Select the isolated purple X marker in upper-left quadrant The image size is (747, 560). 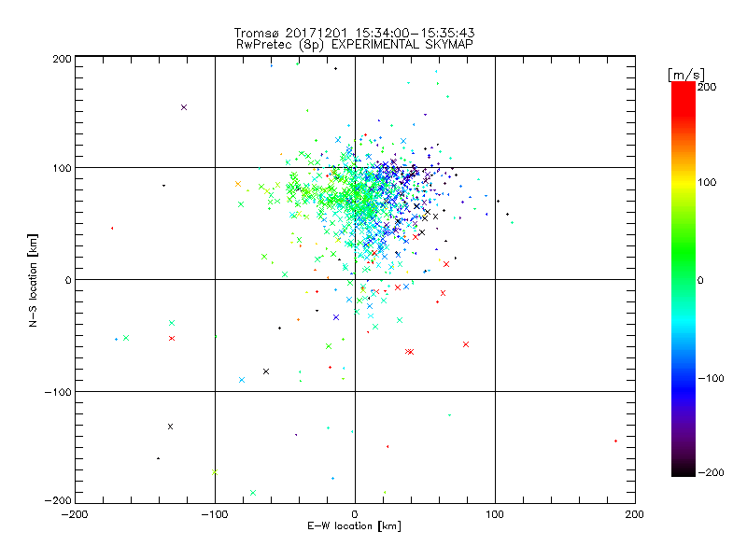(x=184, y=107)
